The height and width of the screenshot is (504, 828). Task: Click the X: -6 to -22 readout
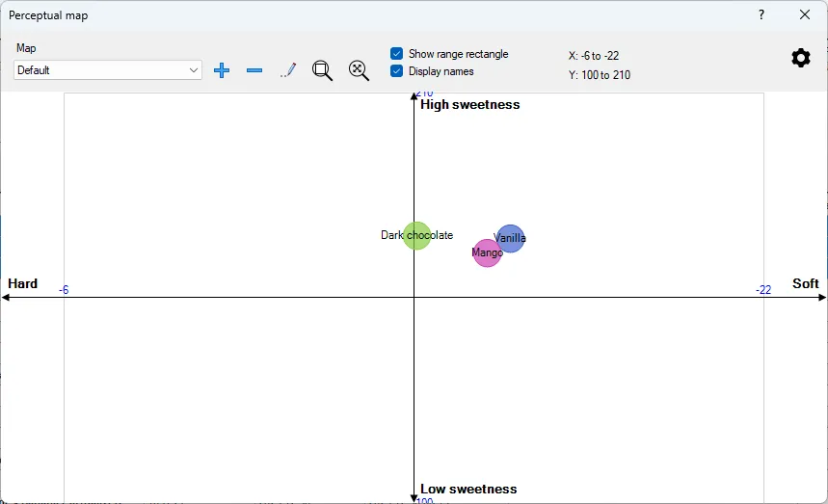594,56
